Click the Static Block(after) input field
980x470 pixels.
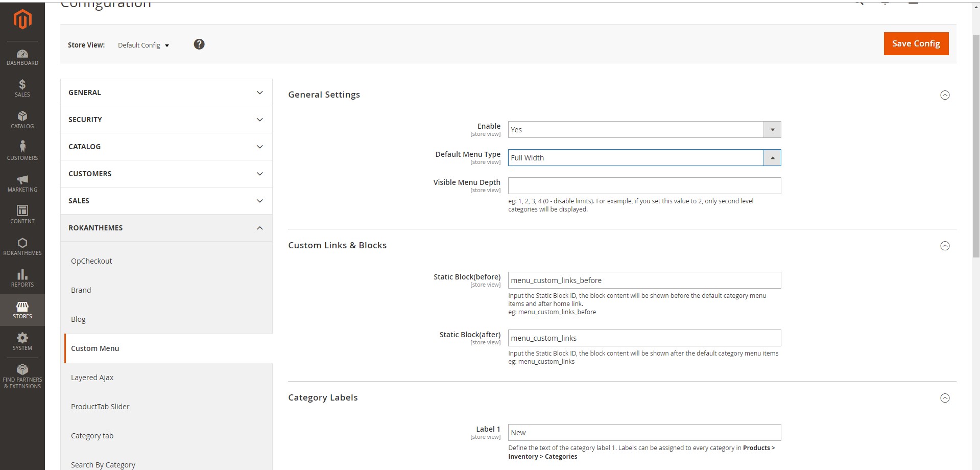point(644,338)
